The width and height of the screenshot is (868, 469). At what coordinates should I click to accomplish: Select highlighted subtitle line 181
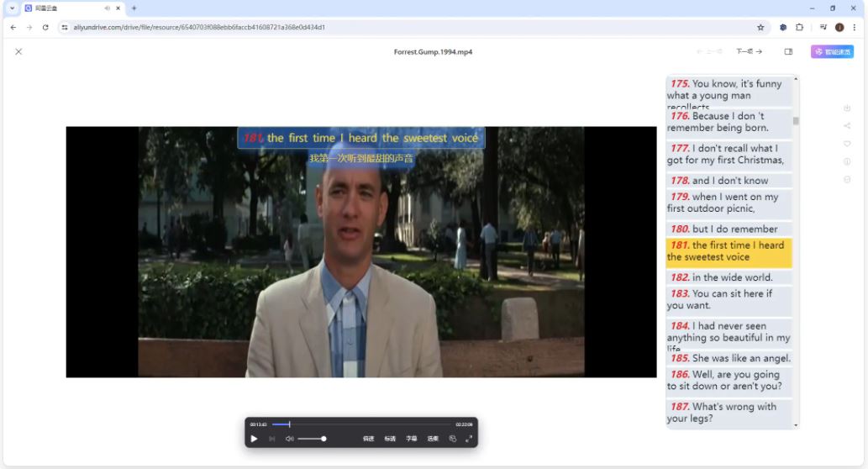point(729,251)
